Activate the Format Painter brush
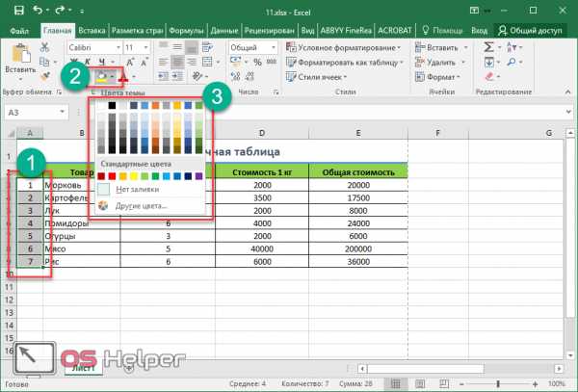Image resolution: width=578 pixels, height=392 pixels. click(45, 76)
